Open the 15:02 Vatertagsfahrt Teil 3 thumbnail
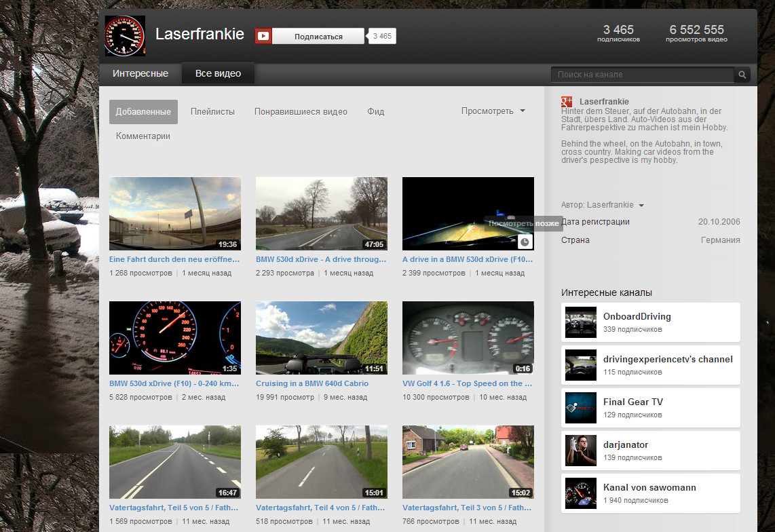This screenshot has height=532, width=775. [x=468, y=462]
